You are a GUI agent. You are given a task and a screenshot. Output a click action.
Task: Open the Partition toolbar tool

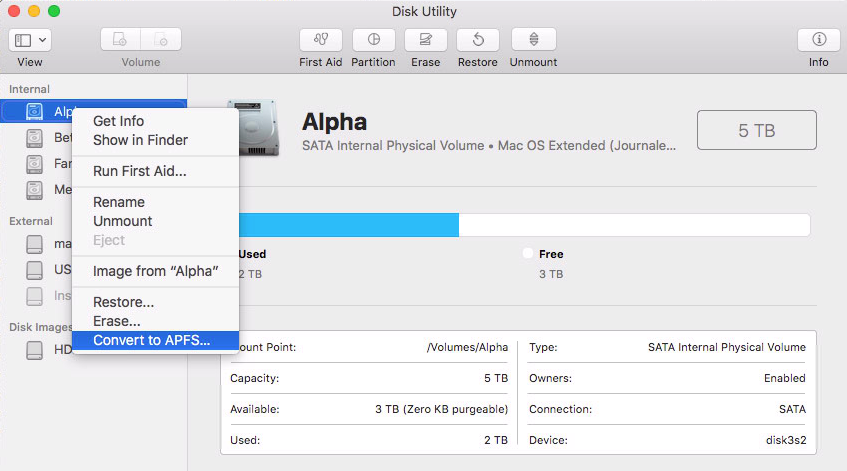373,39
